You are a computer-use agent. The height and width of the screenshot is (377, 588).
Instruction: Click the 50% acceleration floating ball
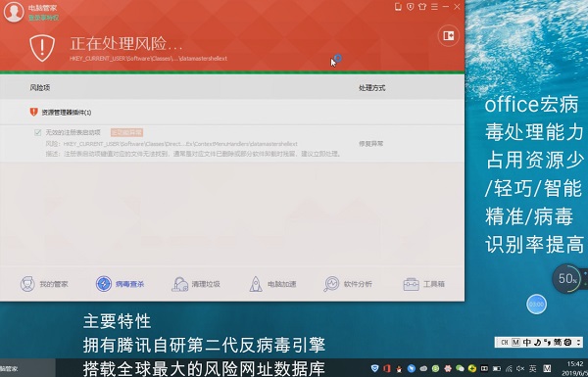(566, 278)
